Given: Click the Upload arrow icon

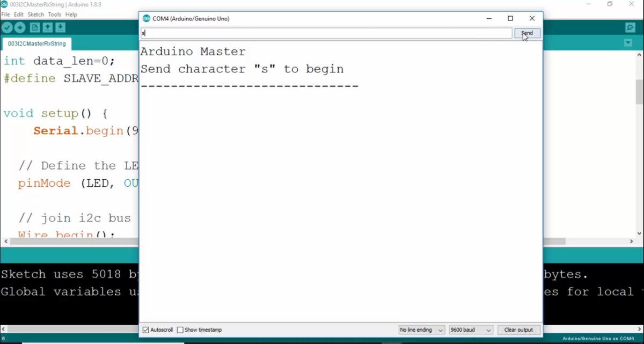Looking at the screenshot, I should (20, 27).
